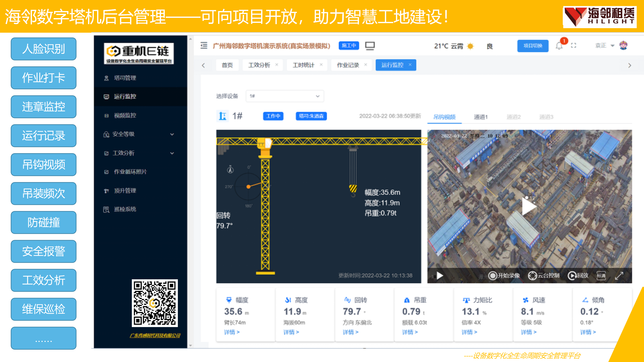This screenshot has width=644, height=362.
Task: Click the monitor display icon
Action: (x=370, y=46)
